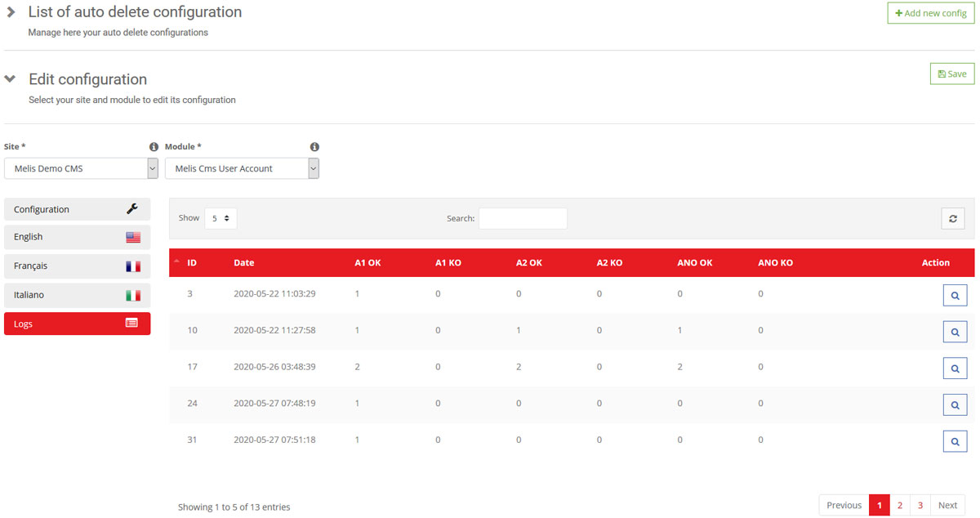The width and height of the screenshot is (980, 518).
Task: Switch to the Configuration tab
Action: point(77,209)
